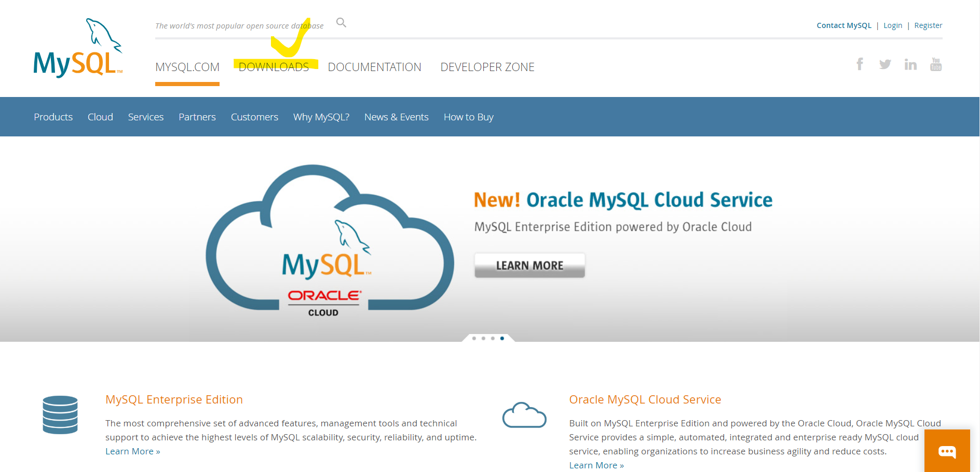Open the DOWNLOADS tab
This screenshot has width=980, height=472.
pos(274,67)
